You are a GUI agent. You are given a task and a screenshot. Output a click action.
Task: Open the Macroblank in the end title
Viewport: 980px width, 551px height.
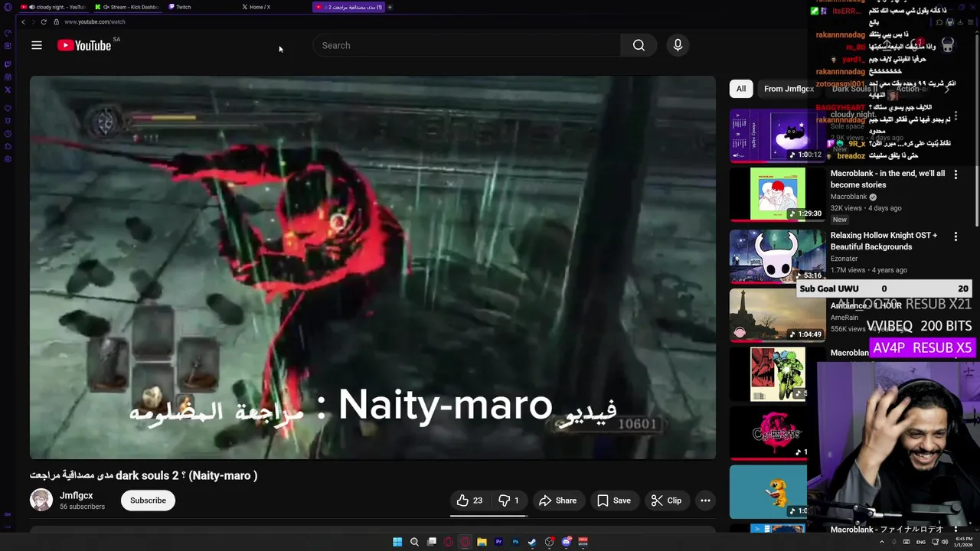(x=888, y=179)
